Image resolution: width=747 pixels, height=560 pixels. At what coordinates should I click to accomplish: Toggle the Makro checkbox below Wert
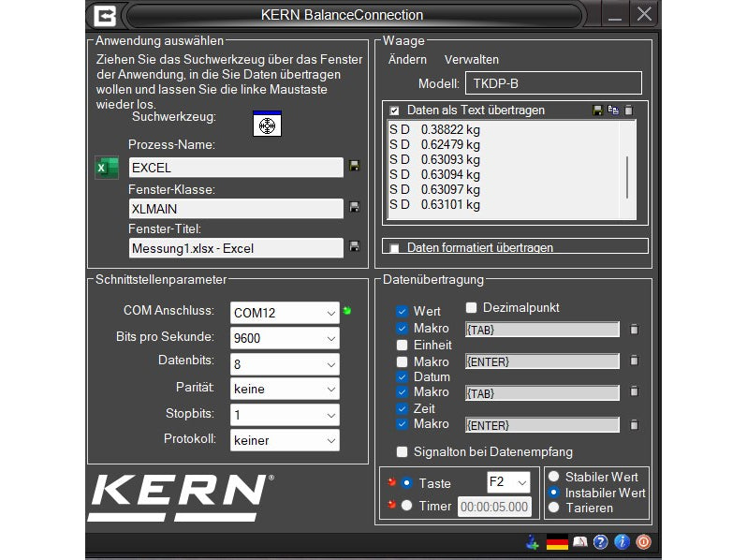(403, 329)
